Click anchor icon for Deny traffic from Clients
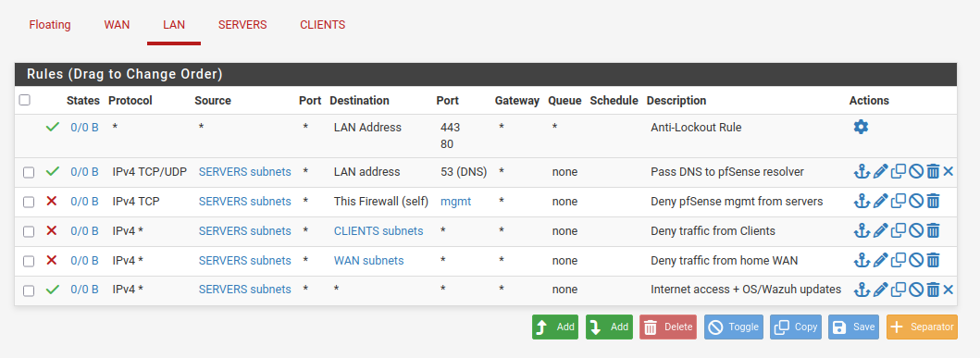This screenshot has width=980, height=358. pyautogui.click(x=862, y=231)
